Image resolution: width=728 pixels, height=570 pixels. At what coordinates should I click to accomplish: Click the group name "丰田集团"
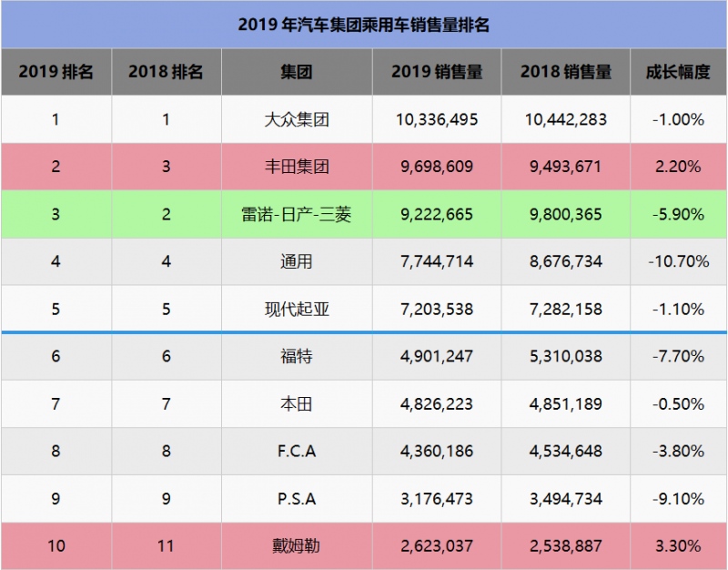click(x=297, y=167)
